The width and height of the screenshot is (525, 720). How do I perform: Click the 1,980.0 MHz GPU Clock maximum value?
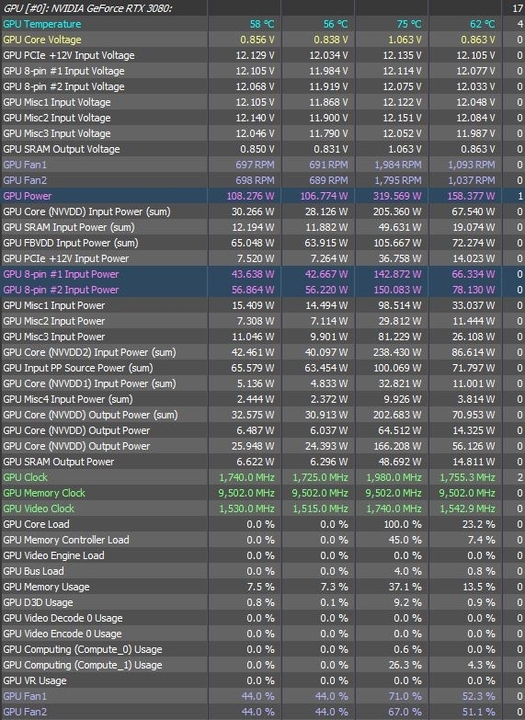[394, 478]
